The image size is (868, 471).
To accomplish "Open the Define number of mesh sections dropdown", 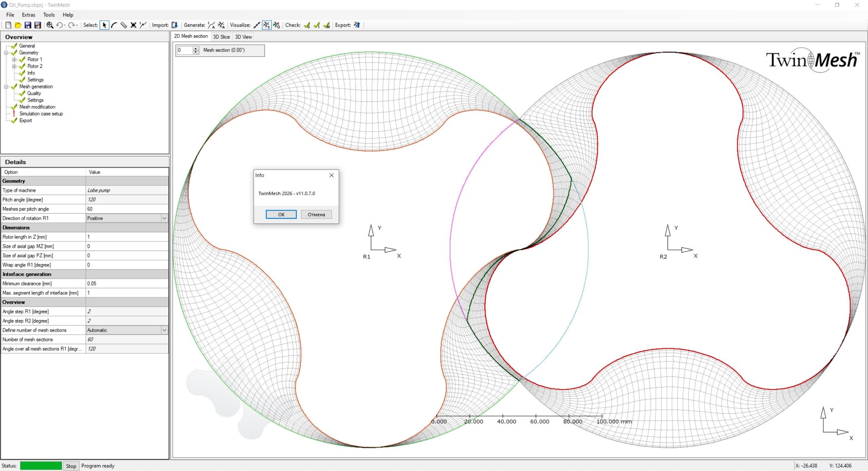I will [164, 330].
